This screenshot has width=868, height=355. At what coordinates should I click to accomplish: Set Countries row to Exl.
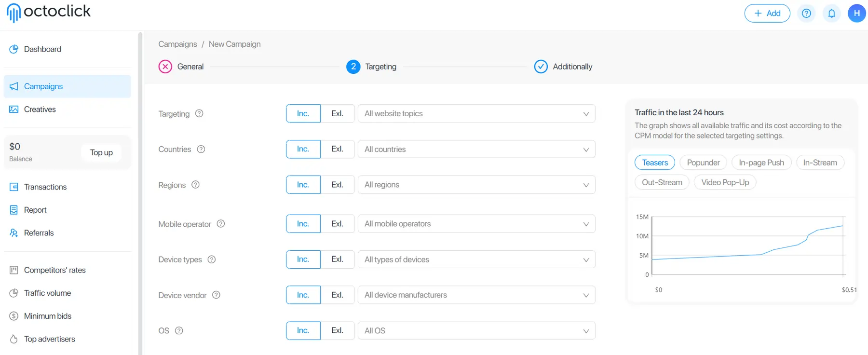(338, 149)
